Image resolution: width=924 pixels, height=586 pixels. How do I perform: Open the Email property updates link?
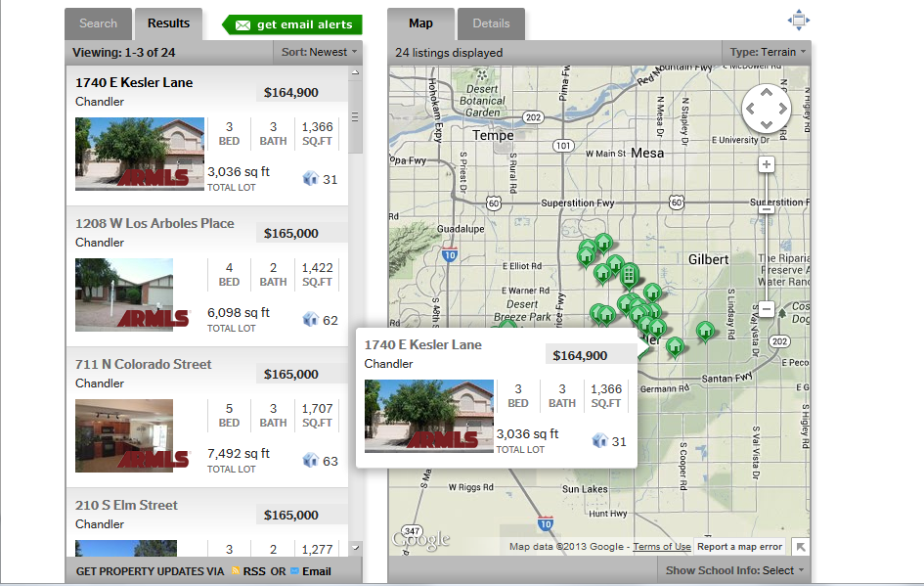pyautogui.click(x=317, y=571)
